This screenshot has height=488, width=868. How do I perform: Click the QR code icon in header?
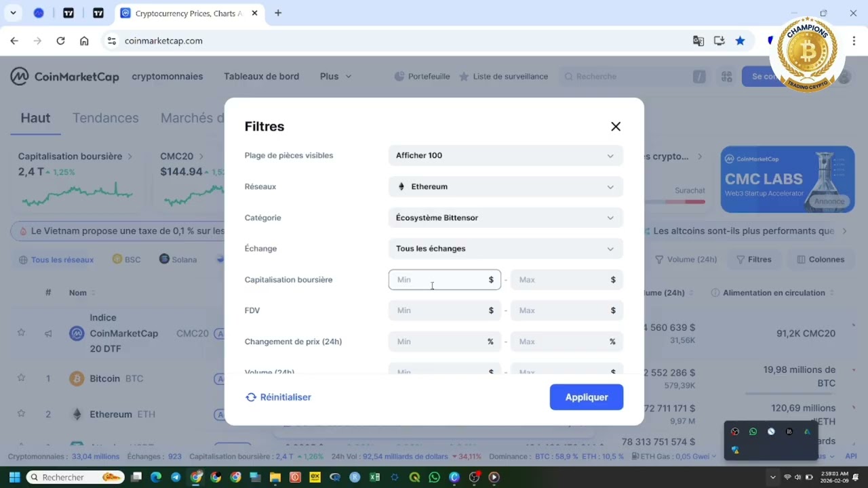pos(727,77)
